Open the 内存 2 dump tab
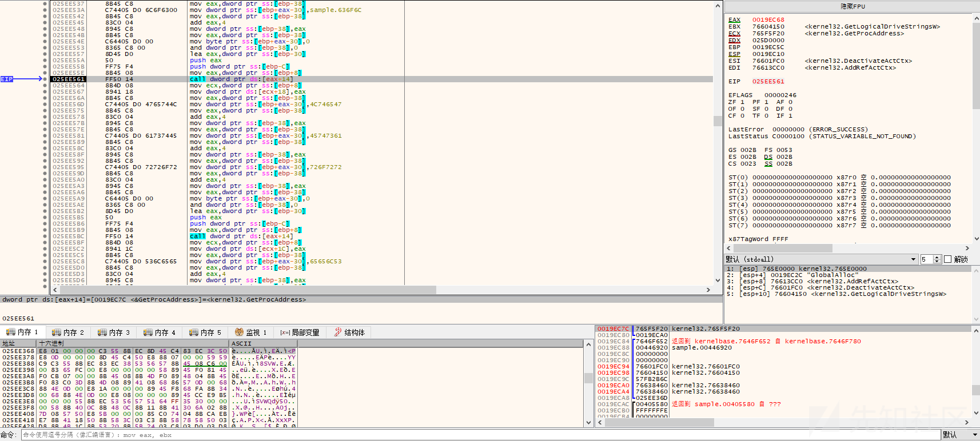The width and height of the screenshot is (980, 441). (x=67, y=332)
